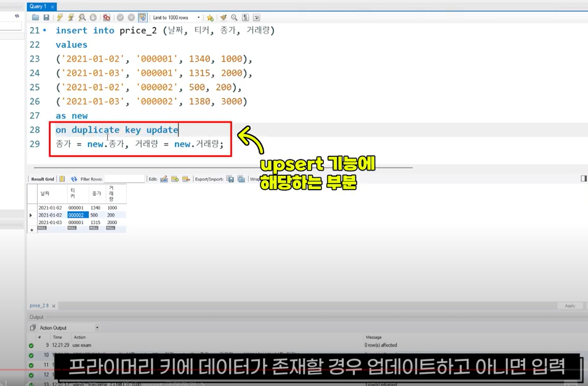The width and height of the screenshot is (588, 386).
Task: Click the Apply button
Action: tap(570, 306)
